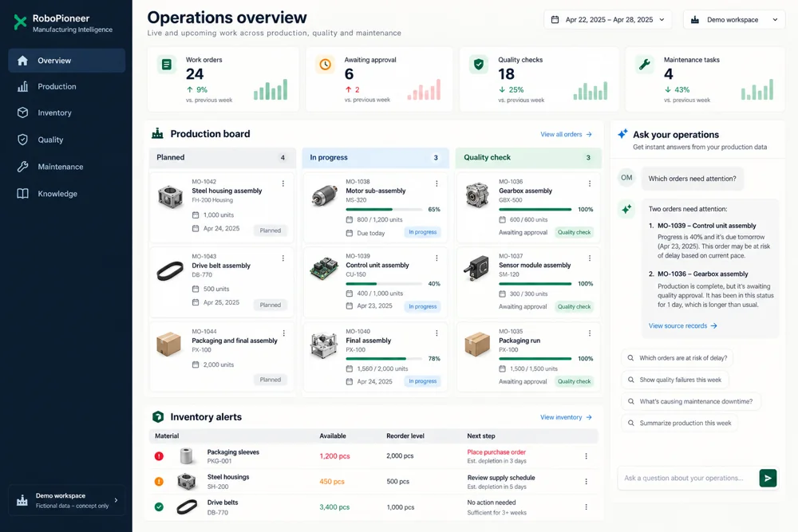Image resolution: width=798 pixels, height=532 pixels.
Task: Open row options for Steel housings
Action: point(587,481)
